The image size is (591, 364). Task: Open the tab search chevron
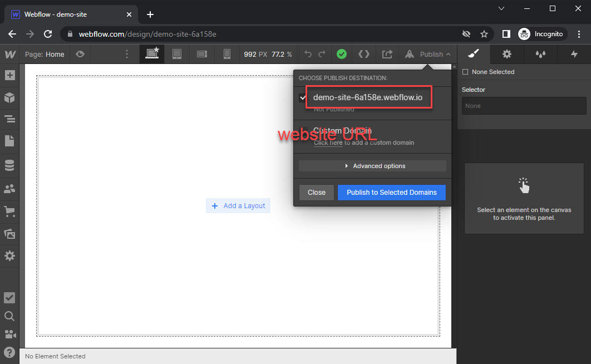(x=501, y=8)
